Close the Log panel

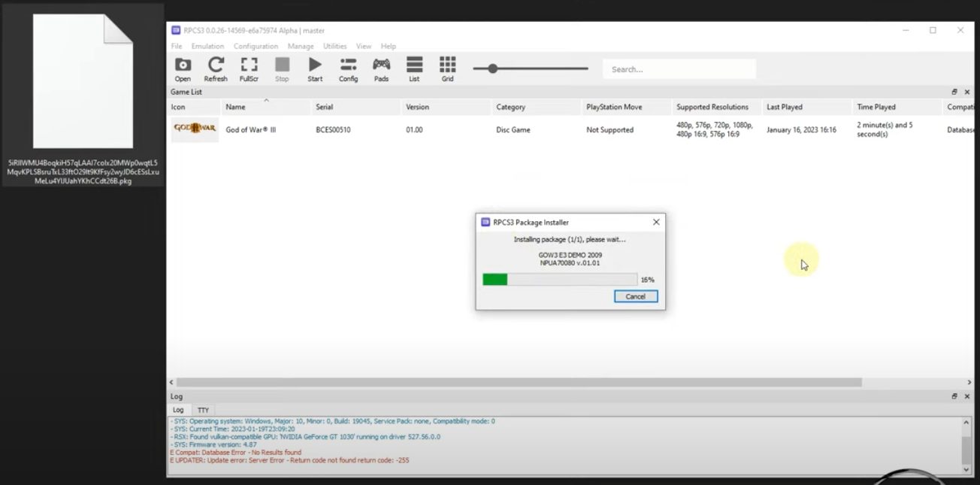(x=967, y=396)
